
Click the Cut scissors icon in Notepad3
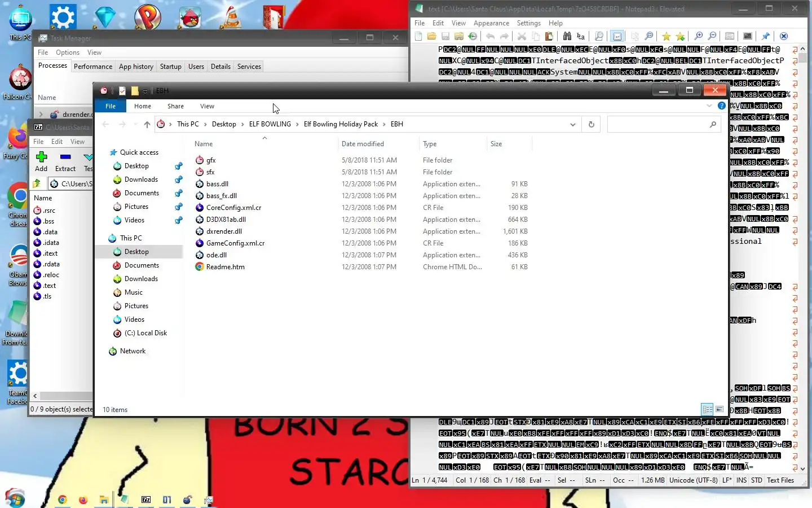522,36
